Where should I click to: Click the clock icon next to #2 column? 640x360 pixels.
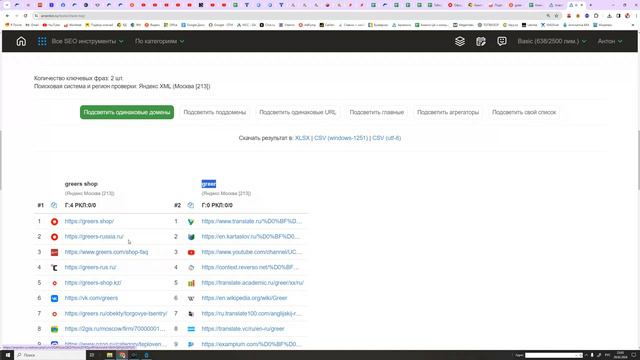coord(191,205)
